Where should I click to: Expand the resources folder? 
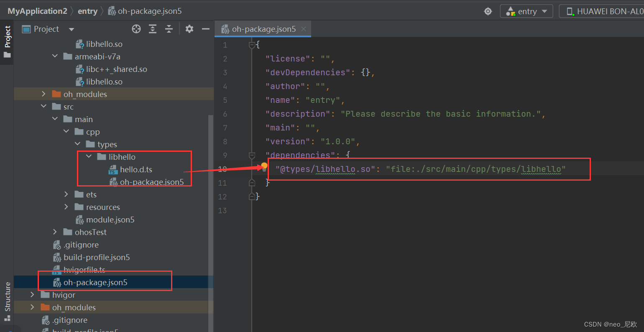[x=66, y=207]
